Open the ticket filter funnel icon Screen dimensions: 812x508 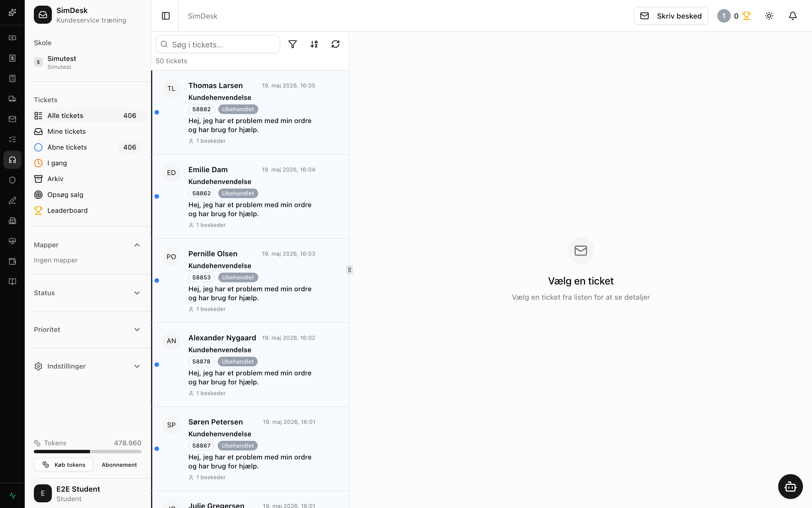tap(293, 44)
